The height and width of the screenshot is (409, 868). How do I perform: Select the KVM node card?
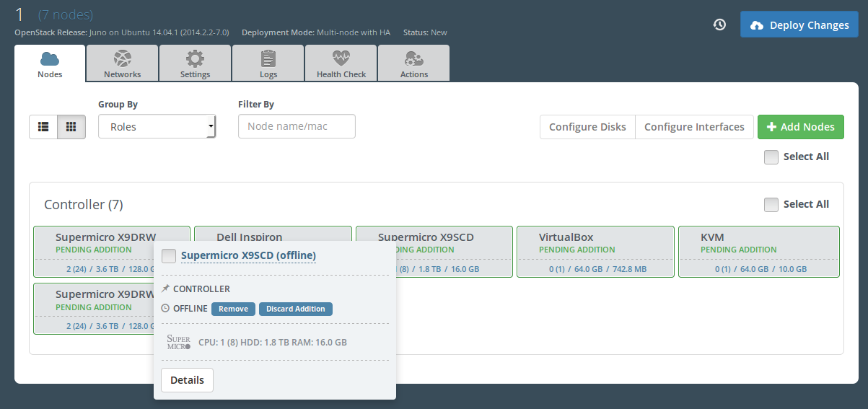click(x=758, y=251)
